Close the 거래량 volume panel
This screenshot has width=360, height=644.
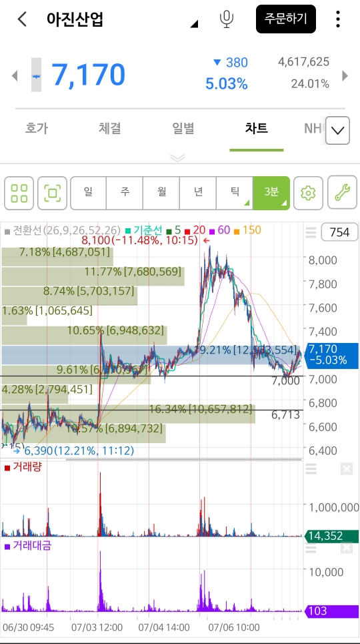347,468
